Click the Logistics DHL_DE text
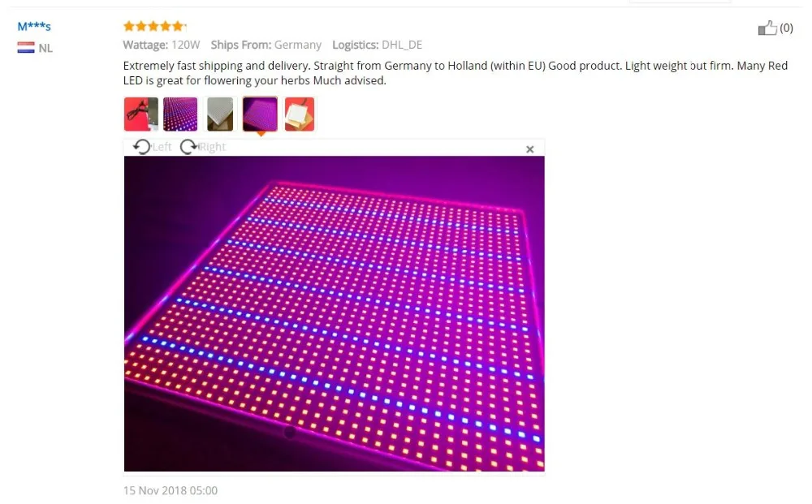The width and height of the screenshot is (812, 504). tap(377, 45)
